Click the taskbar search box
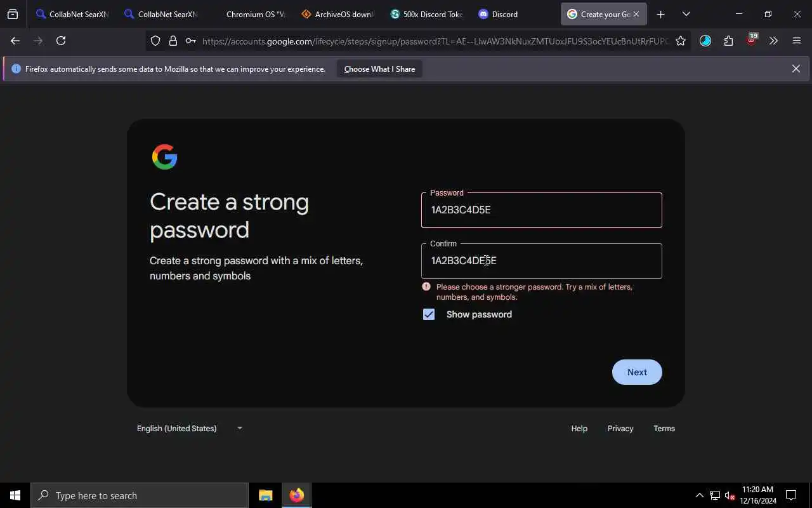The height and width of the screenshot is (508, 812). [x=140, y=495]
